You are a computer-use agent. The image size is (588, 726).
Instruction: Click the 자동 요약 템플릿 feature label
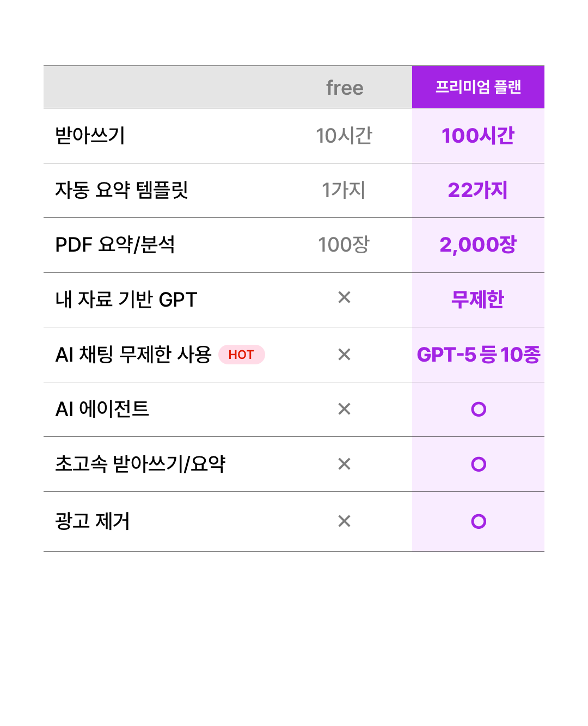click(121, 190)
